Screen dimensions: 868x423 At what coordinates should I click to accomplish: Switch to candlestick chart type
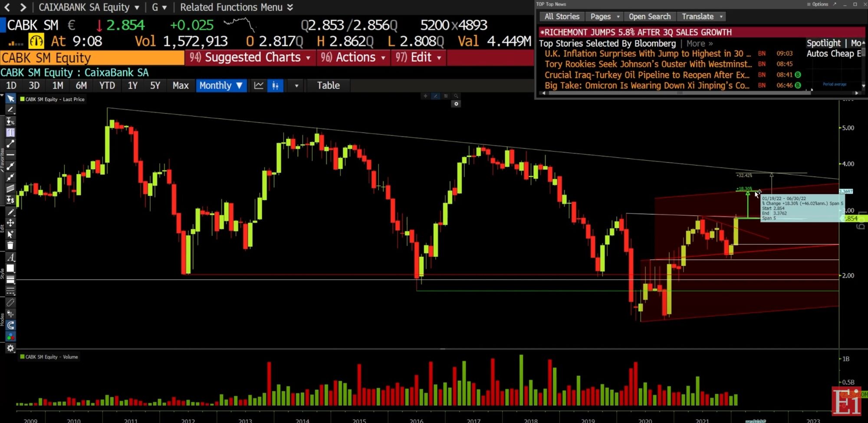[x=275, y=85]
